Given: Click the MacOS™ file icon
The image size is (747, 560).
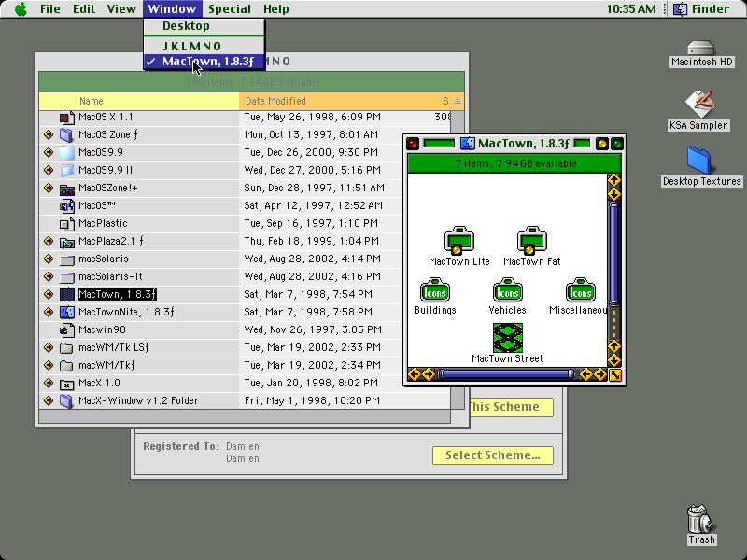Looking at the screenshot, I should [66, 205].
